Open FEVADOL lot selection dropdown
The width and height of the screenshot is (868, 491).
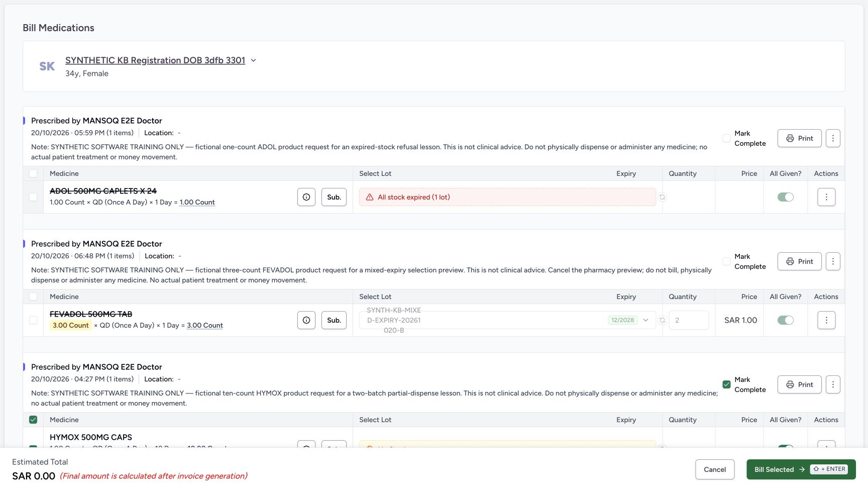[x=507, y=320]
